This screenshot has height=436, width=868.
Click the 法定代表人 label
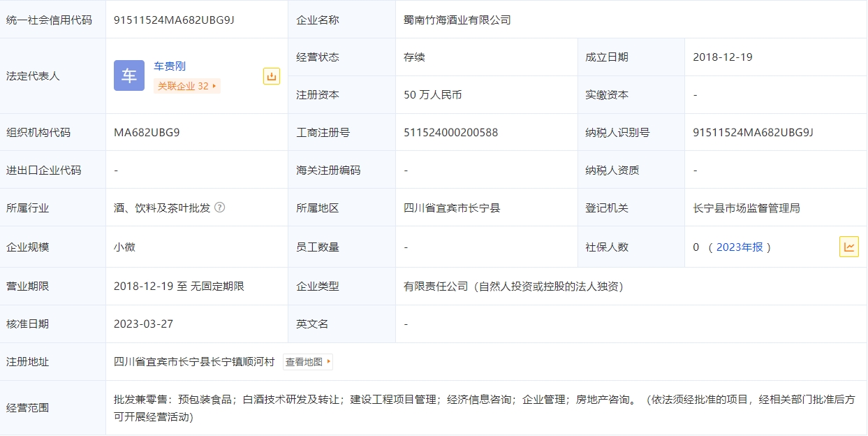[33, 76]
